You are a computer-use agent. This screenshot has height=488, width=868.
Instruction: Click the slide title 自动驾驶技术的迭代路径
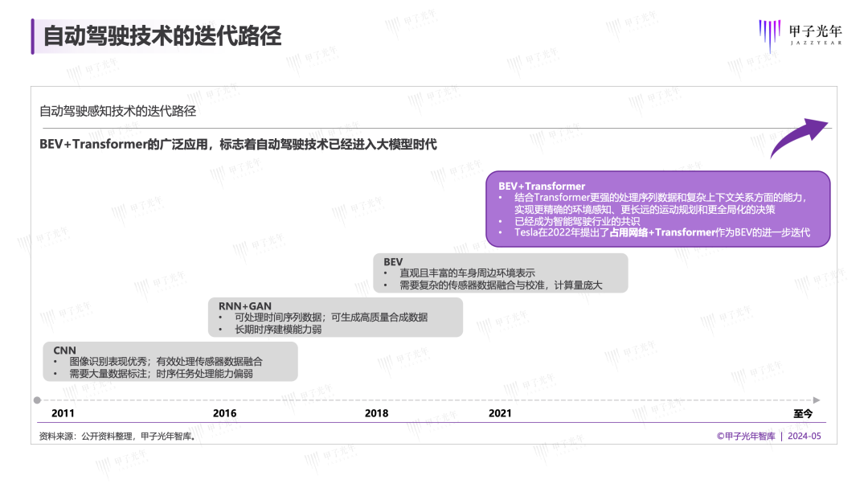point(162,36)
